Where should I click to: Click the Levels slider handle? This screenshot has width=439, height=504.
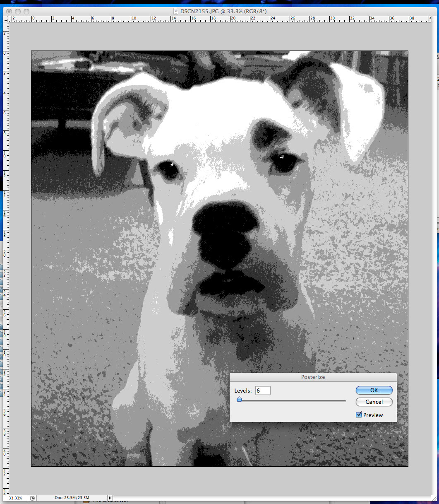coord(239,400)
